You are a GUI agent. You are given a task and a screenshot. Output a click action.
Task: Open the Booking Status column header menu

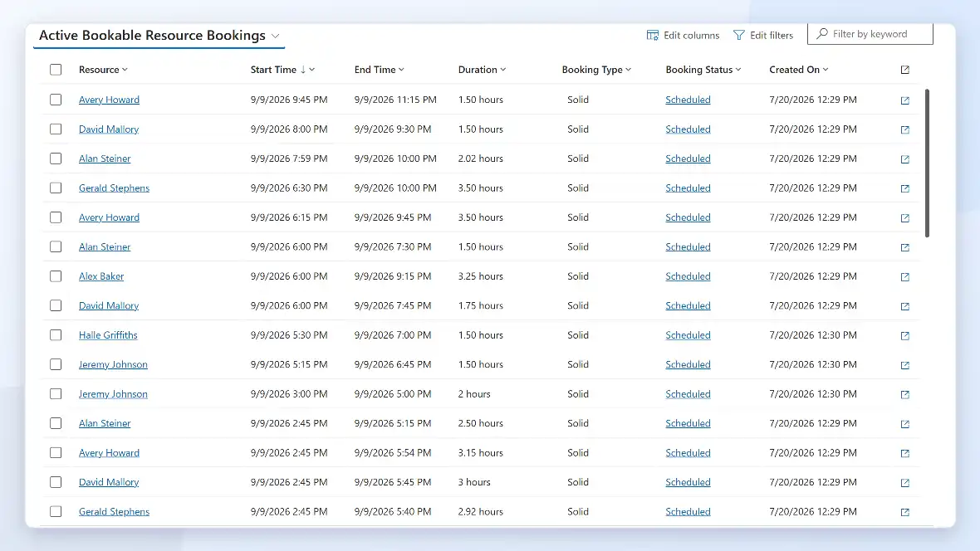pyautogui.click(x=703, y=70)
